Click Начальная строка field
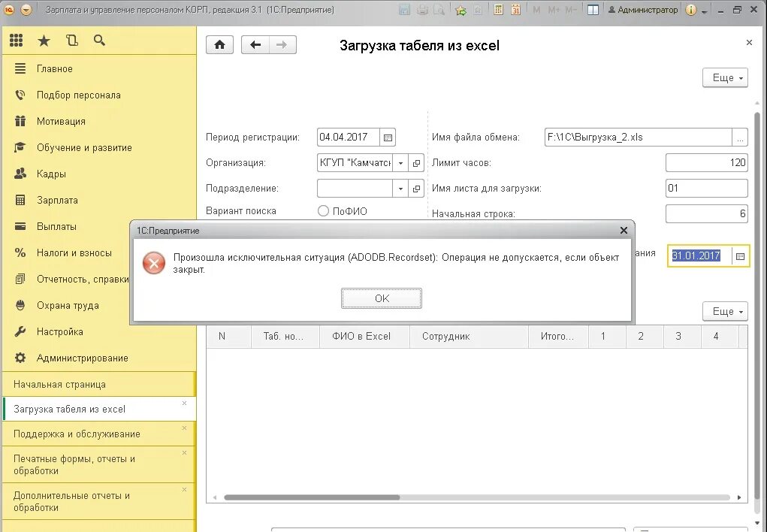This screenshot has width=767, height=532. 707,213
